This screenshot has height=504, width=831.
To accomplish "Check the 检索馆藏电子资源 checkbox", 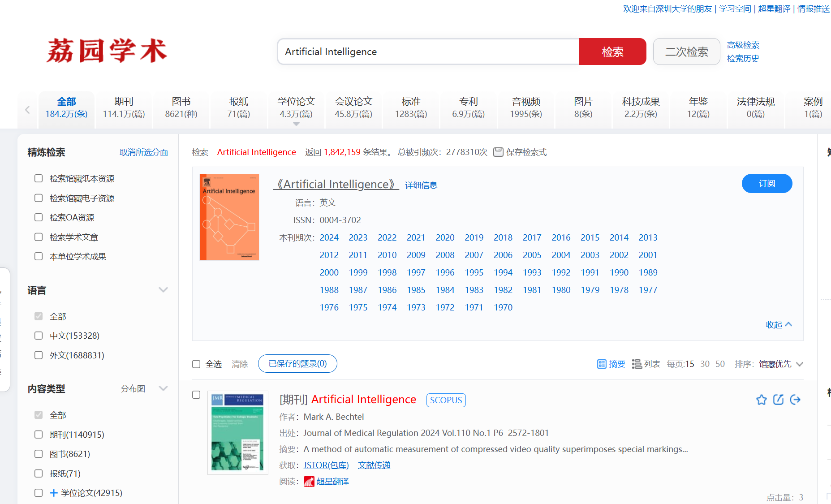I will [39, 198].
